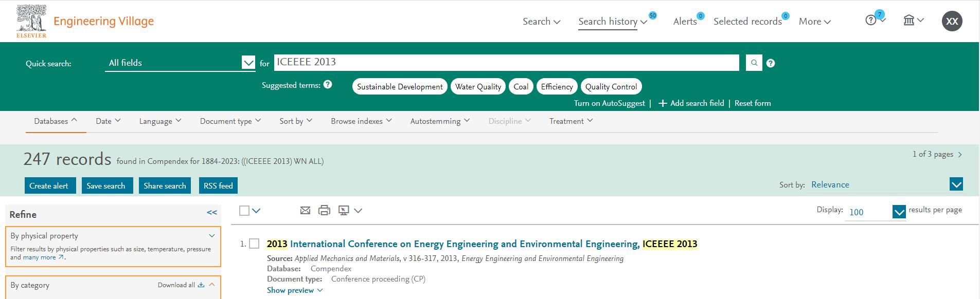Select suggested term Quality Control

611,87
